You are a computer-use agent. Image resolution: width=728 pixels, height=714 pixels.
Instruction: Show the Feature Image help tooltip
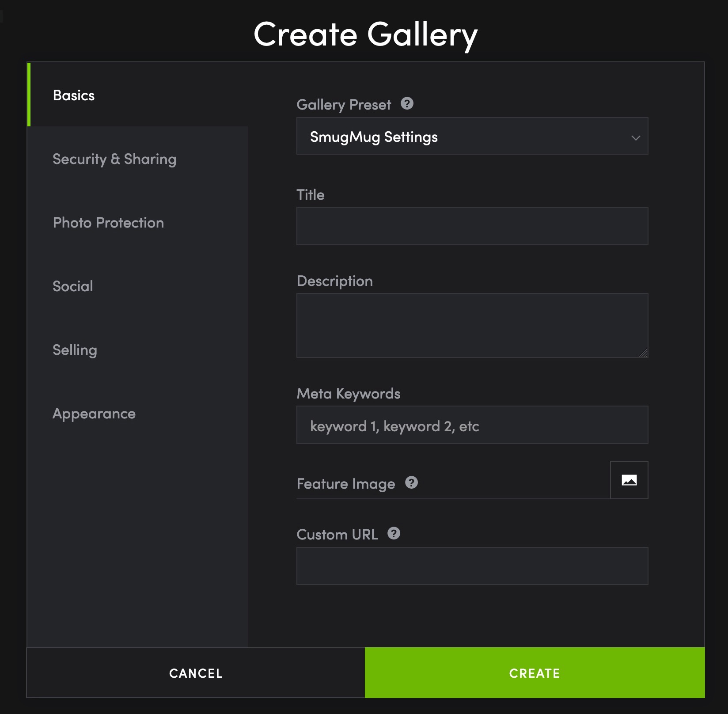(411, 482)
